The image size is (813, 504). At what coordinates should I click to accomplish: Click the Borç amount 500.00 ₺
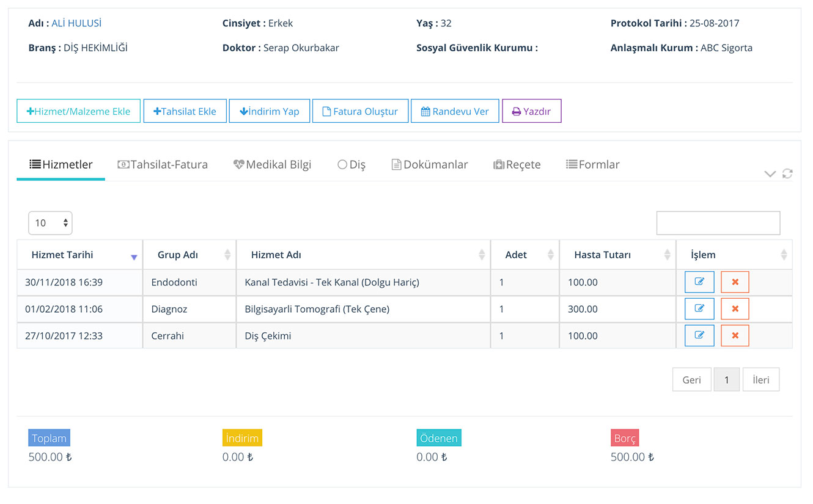[x=632, y=457]
